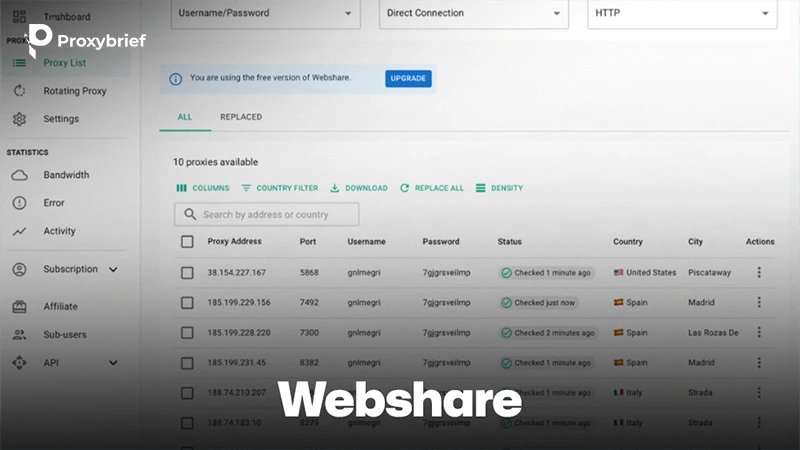The width and height of the screenshot is (800, 450).
Task: Click the Columns bars icon
Action: point(181,188)
